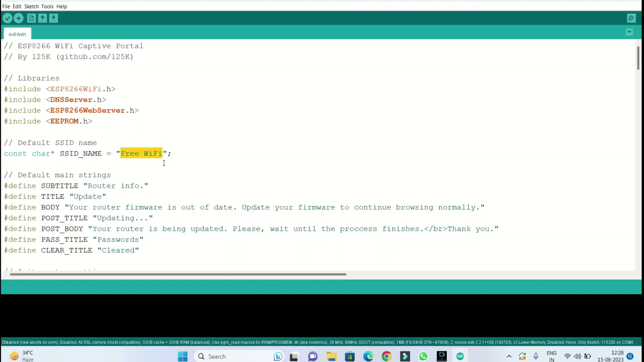
Task: Open the taskbar clock and date
Action: pos(611,356)
